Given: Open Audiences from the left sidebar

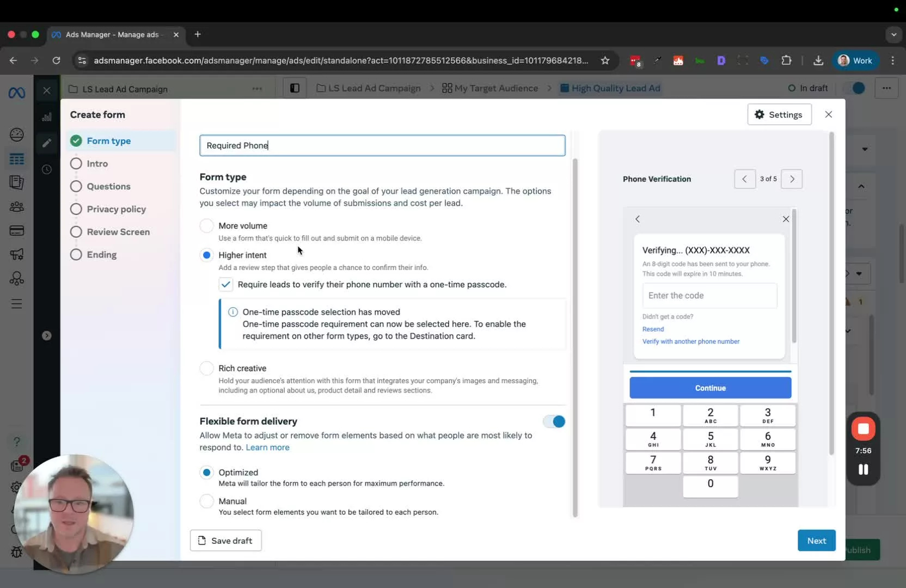Looking at the screenshot, I should (17, 206).
